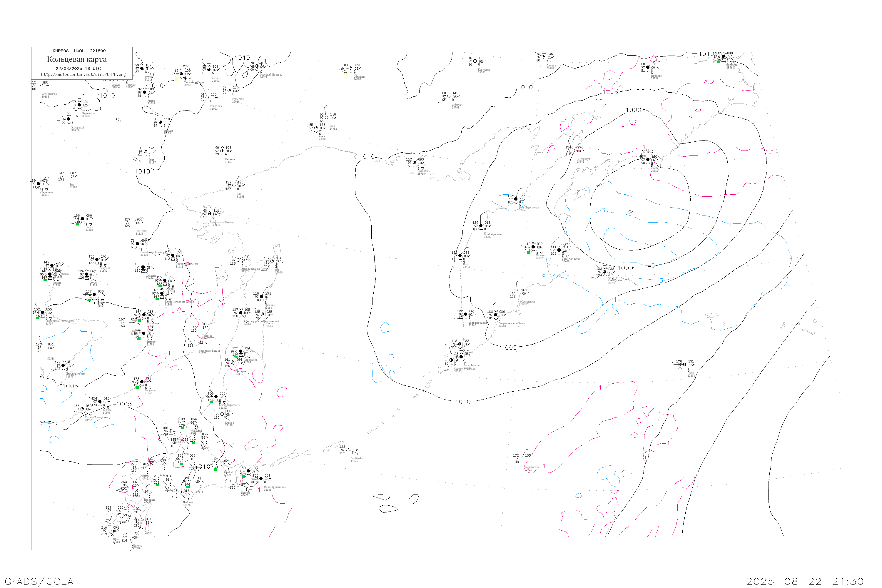Click the Поронайск station filled circle
Viewport: 882px width, 588px height.
[x=240, y=351]
